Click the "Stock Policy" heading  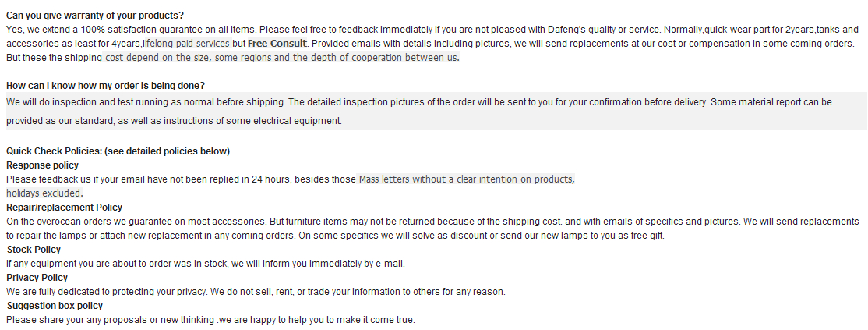tap(34, 250)
